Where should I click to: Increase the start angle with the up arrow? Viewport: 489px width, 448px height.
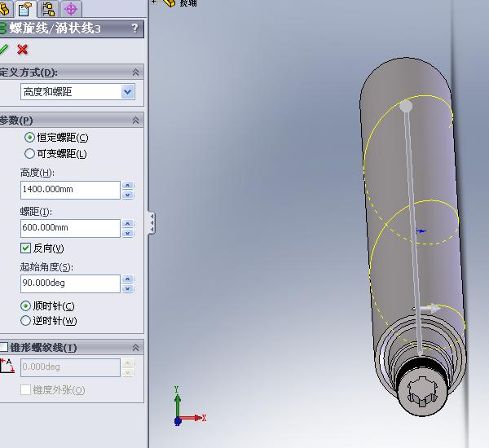pyautogui.click(x=128, y=279)
